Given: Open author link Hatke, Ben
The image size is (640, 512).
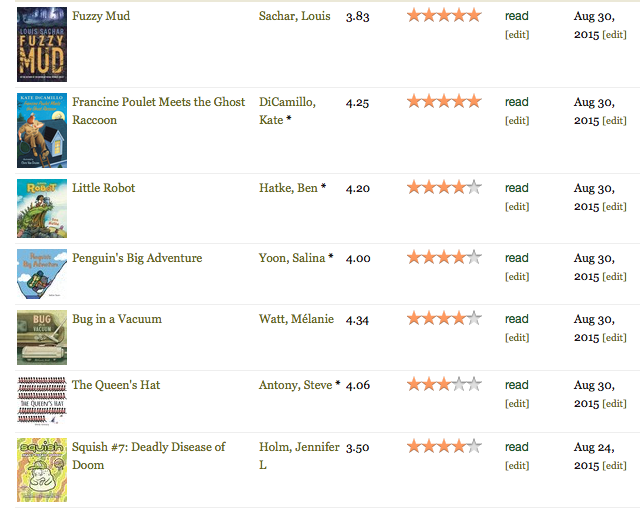Looking at the screenshot, I should click(x=288, y=188).
